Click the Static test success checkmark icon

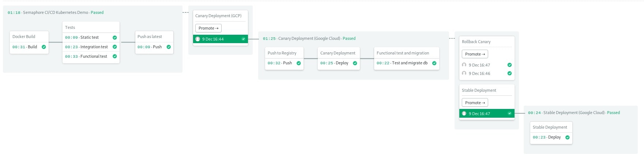coord(115,38)
